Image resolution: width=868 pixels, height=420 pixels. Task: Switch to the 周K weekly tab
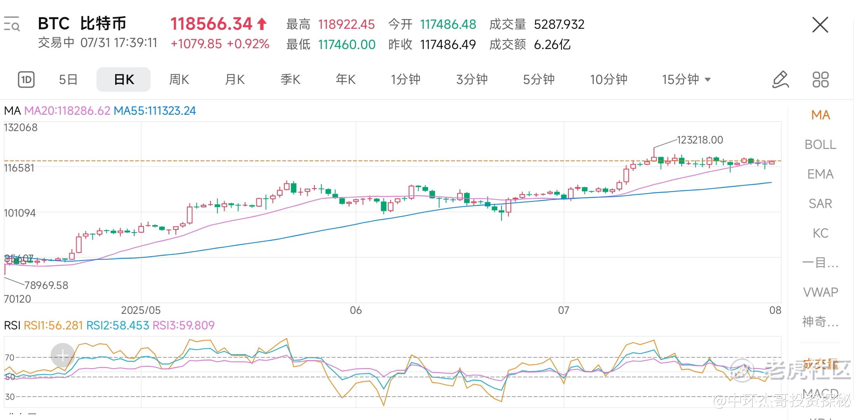tap(179, 80)
